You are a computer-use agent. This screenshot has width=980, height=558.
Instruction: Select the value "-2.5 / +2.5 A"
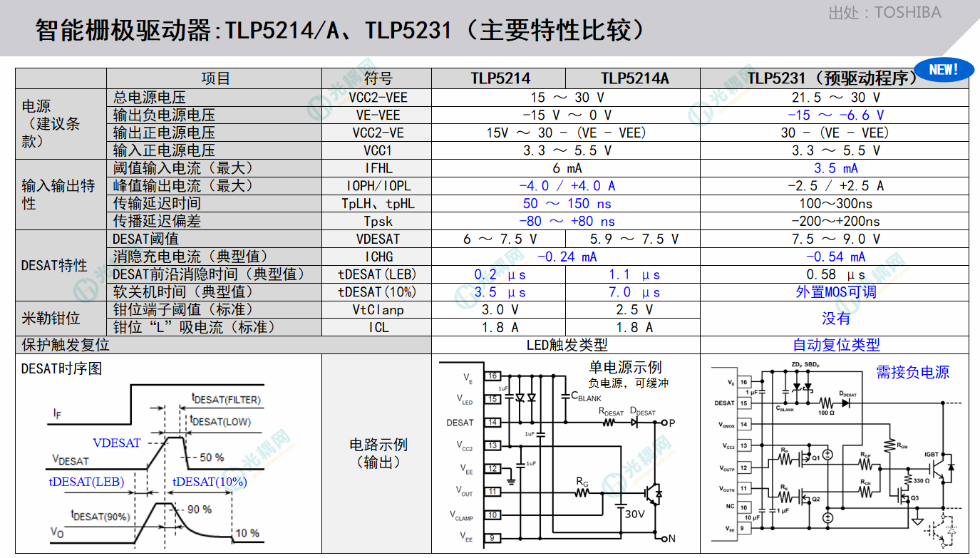[x=835, y=185]
